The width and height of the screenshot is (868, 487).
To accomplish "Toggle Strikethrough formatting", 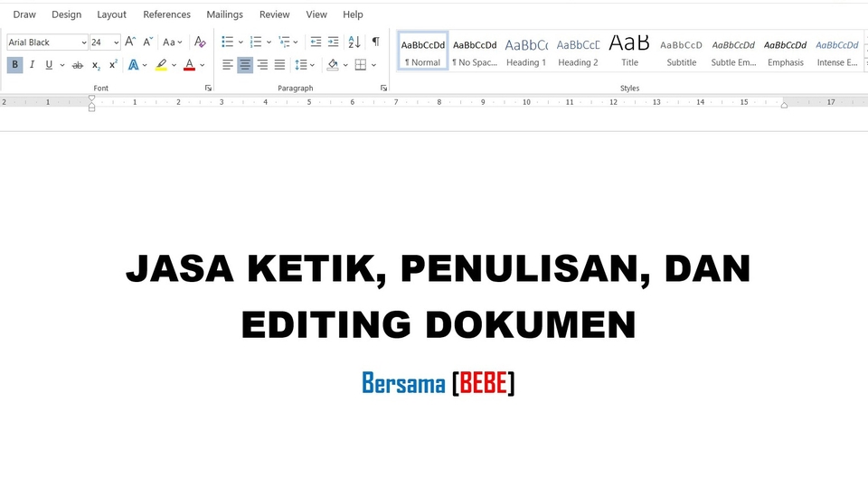I will [x=78, y=65].
